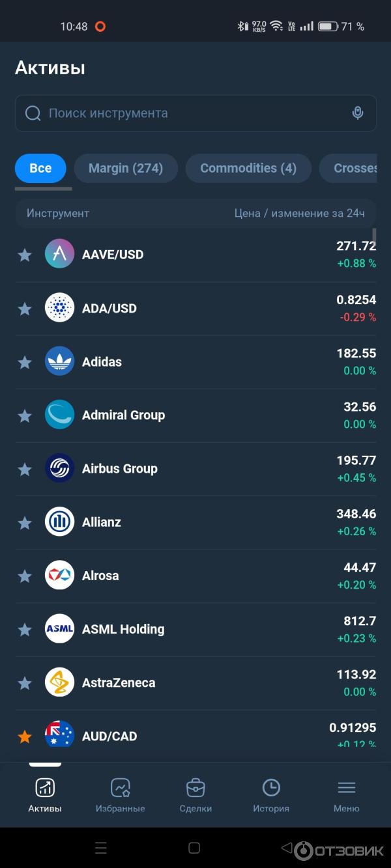Tap the Adidas logo icon

click(59, 361)
